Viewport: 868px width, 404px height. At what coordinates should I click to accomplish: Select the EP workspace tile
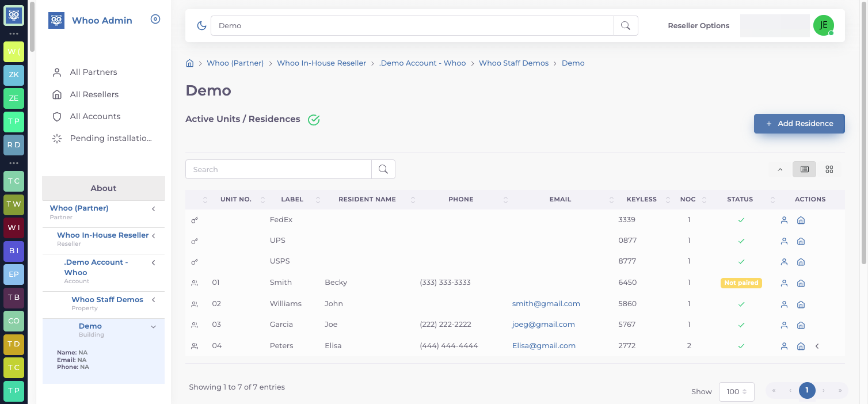(14, 275)
